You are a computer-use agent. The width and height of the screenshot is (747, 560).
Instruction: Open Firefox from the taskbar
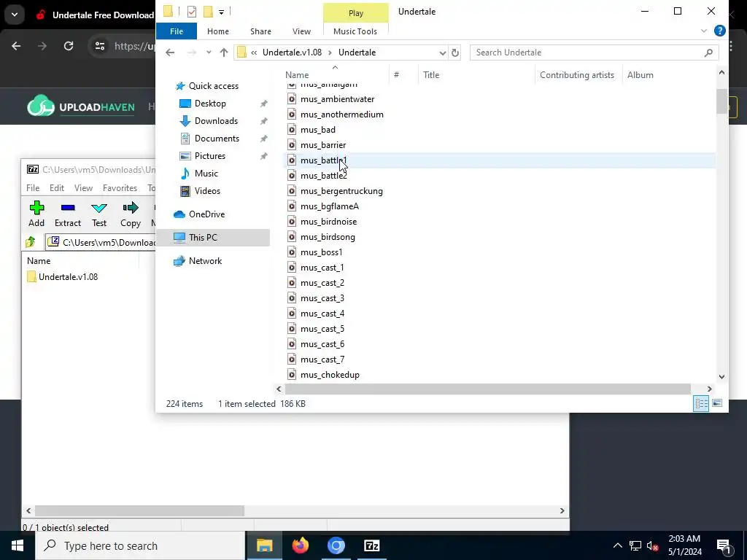(x=300, y=545)
